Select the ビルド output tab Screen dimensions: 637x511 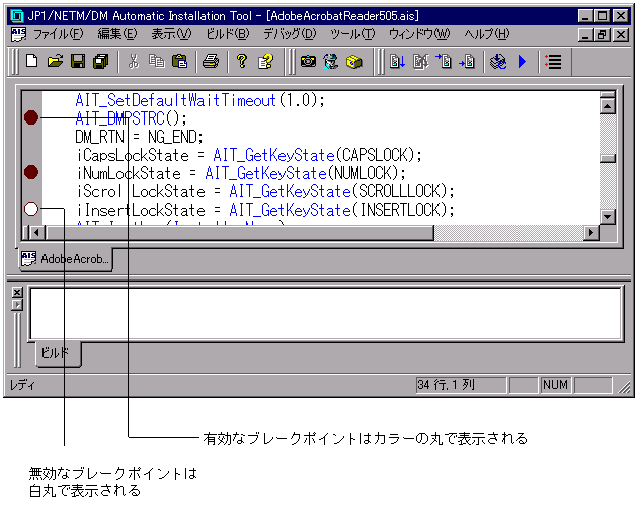pyautogui.click(x=58, y=353)
